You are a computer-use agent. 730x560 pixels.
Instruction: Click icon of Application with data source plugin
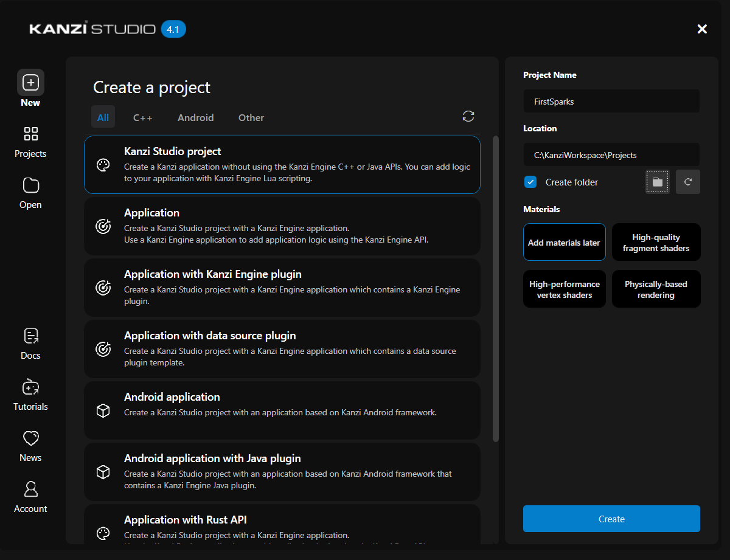click(103, 349)
